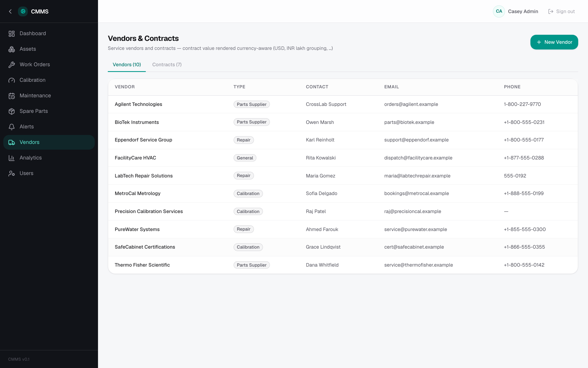Open Eppendorf Service Group vendor
The width and height of the screenshot is (588, 368).
click(x=143, y=140)
